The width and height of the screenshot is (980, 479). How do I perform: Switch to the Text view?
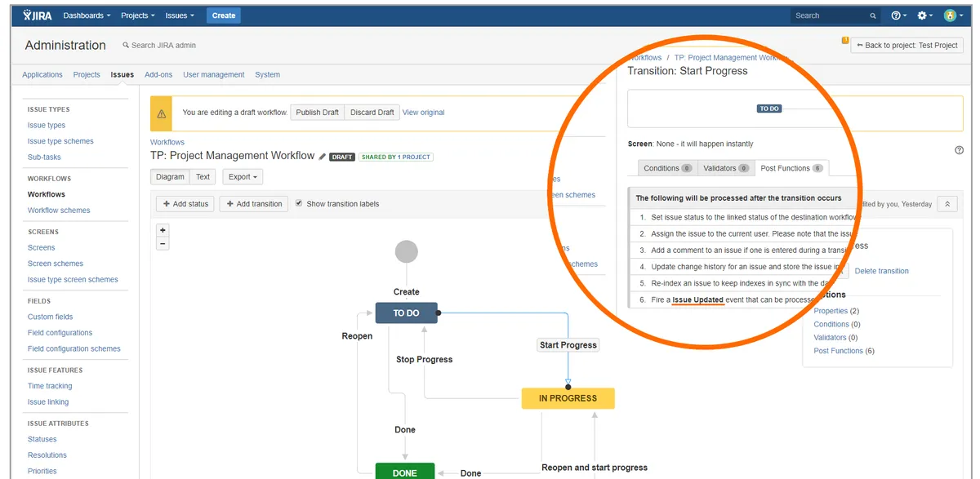click(203, 176)
